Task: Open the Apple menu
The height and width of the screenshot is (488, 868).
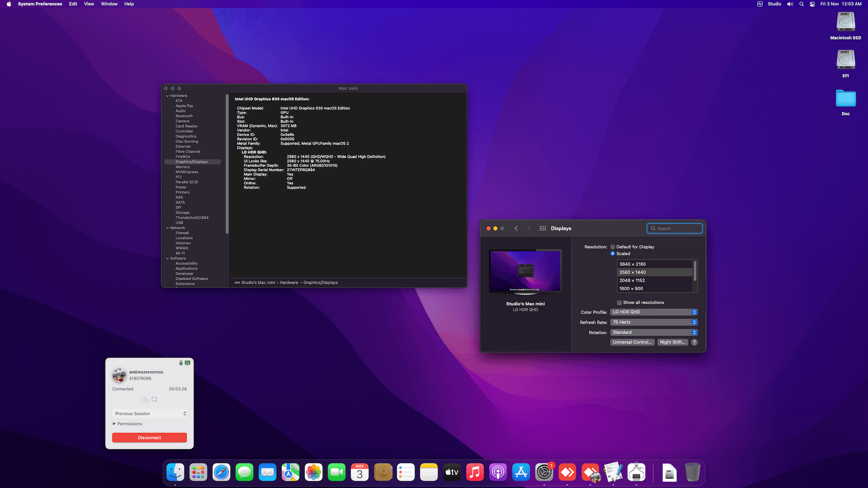Action: point(9,4)
